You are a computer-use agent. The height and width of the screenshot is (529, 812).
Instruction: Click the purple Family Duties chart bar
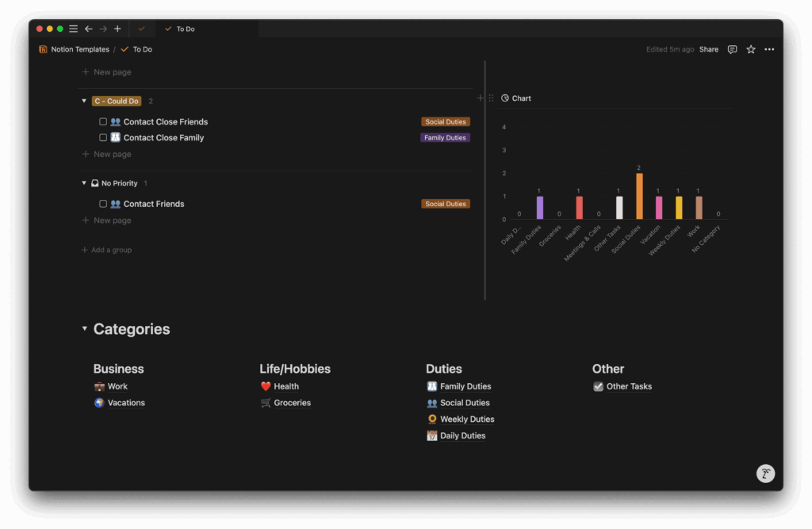point(539,207)
